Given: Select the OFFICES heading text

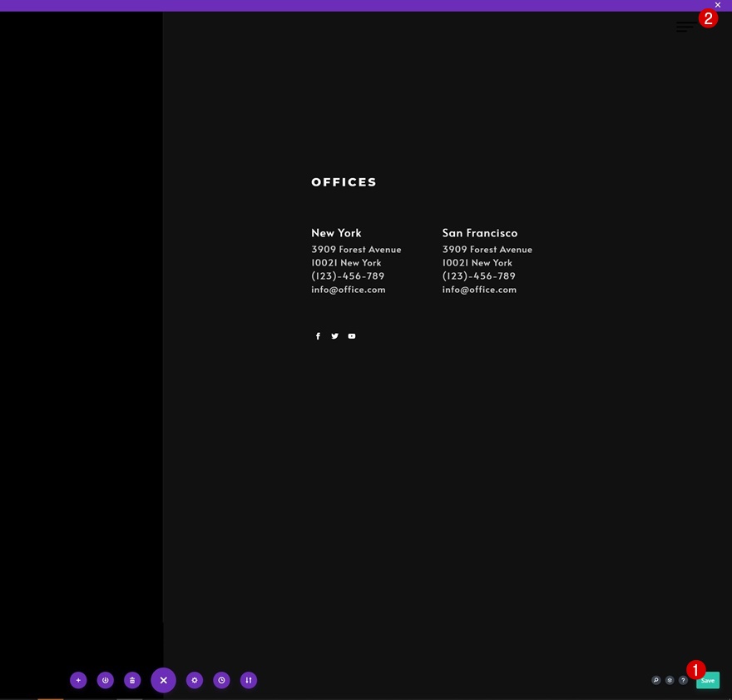Looking at the screenshot, I should (344, 182).
